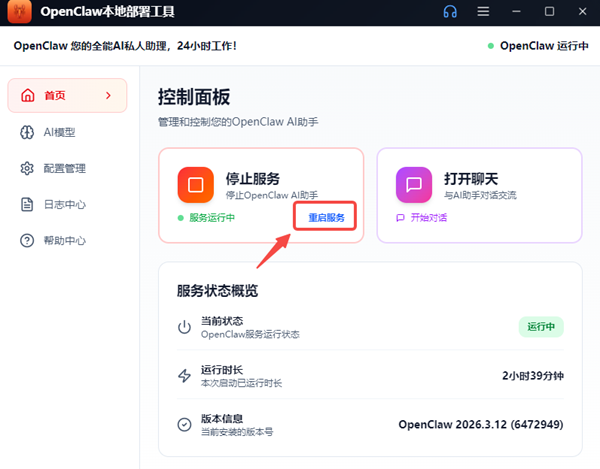The height and width of the screenshot is (469, 600).
Task: Click the 控制面板 page heading
Action: pos(194,97)
